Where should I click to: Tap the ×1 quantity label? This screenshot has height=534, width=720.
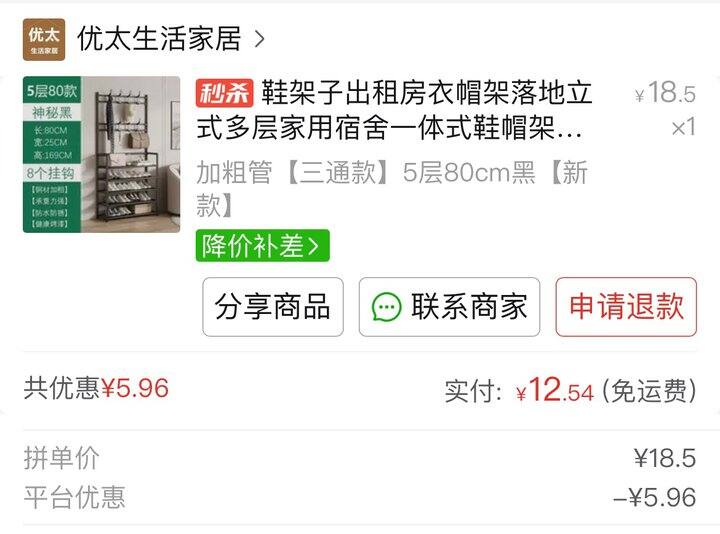[x=684, y=127]
